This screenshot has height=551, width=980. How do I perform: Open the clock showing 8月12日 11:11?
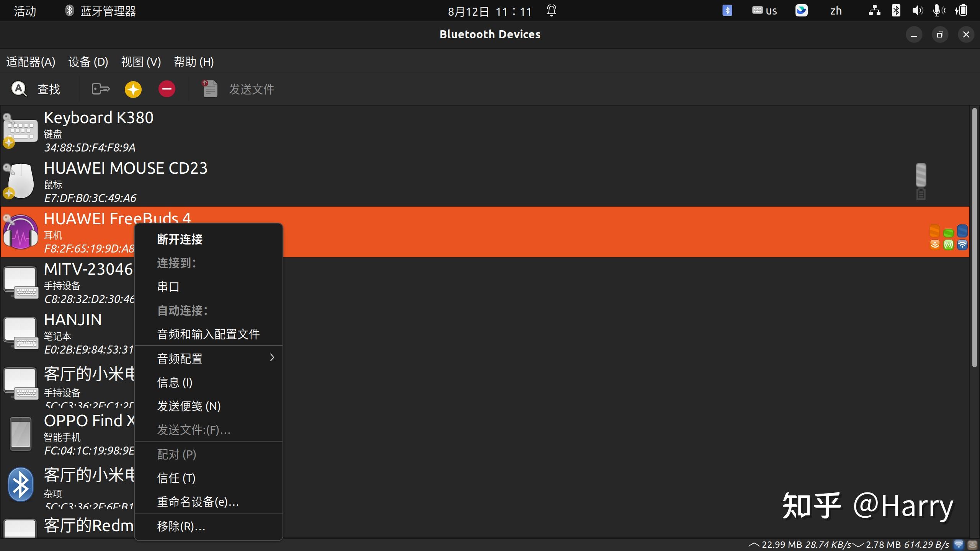tap(490, 11)
